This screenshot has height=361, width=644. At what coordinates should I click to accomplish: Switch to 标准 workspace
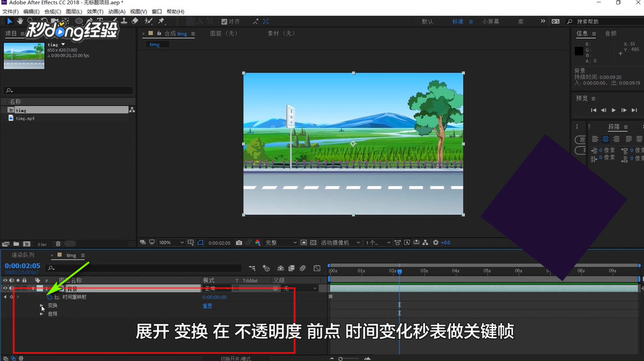458,22
